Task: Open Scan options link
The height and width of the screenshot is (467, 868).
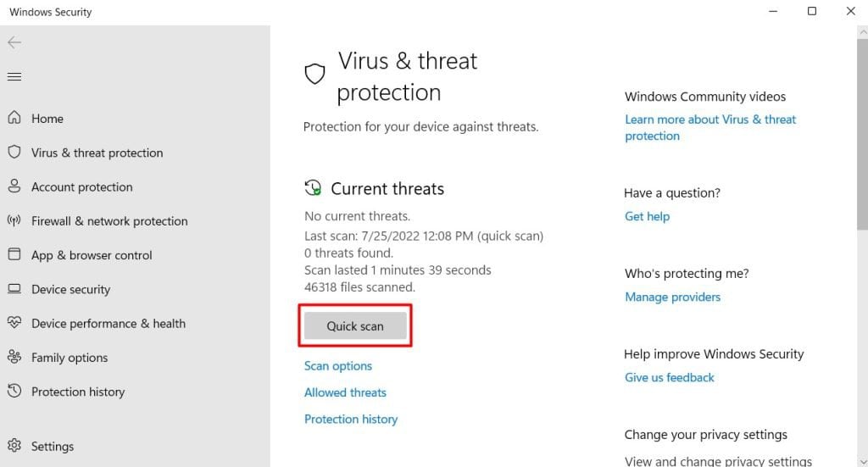Action: click(x=338, y=366)
